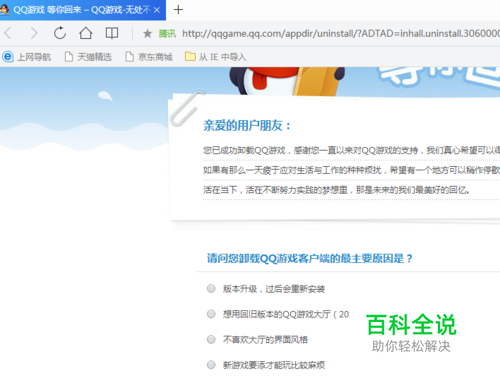Screen dimensions: 500x385
Task: Bookmark the page with the star icon
Action: point(147,33)
